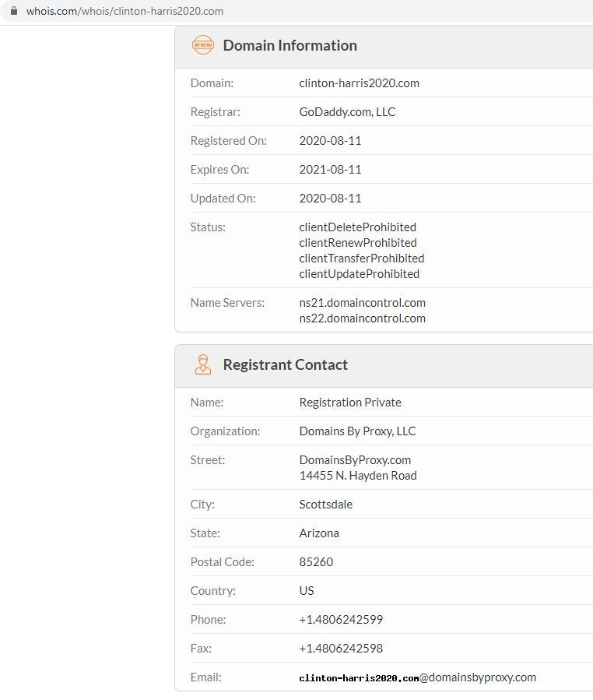The height and width of the screenshot is (700, 593).
Task: Click the Street: field label
Action: (208, 460)
